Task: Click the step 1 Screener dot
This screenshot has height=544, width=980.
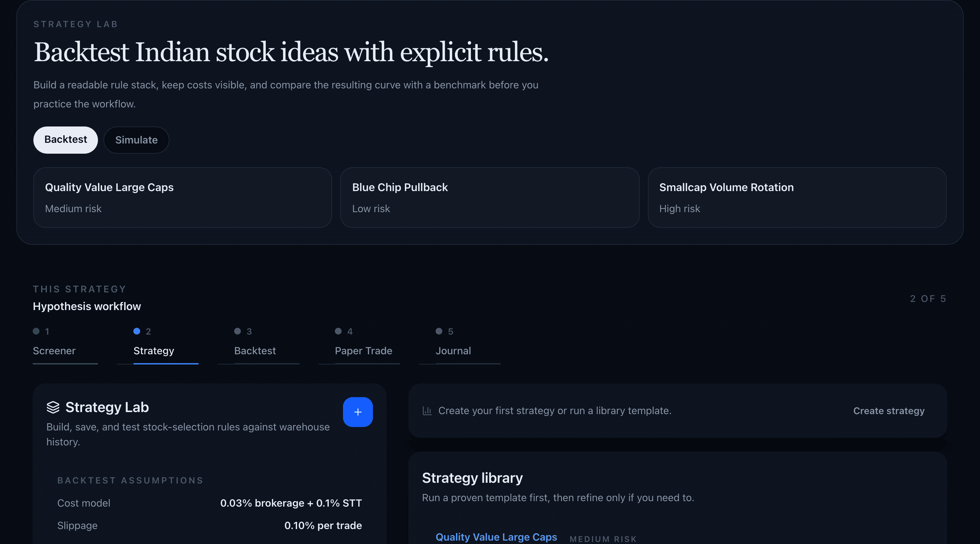Action: pyautogui.click(x=36, y=331)
